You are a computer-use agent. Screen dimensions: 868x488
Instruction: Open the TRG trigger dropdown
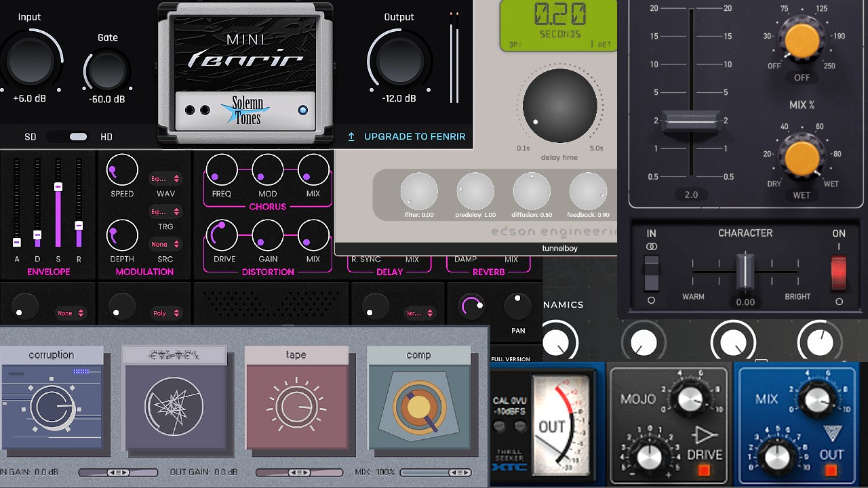pyautogui.click(x=165, y=212)
